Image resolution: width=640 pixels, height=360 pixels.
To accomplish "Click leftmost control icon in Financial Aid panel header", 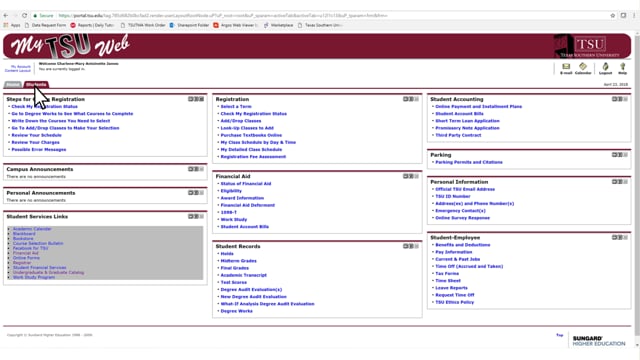I will (x=405, y=176).
